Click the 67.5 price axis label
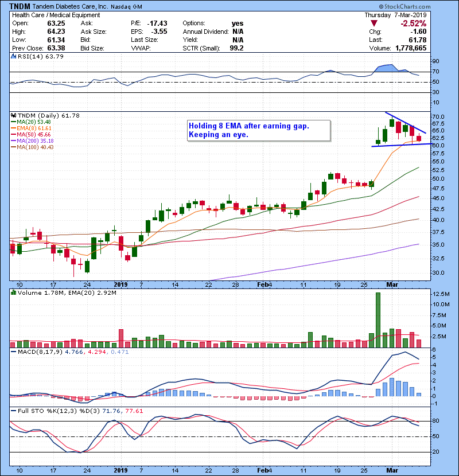 [x=438, y=124]
